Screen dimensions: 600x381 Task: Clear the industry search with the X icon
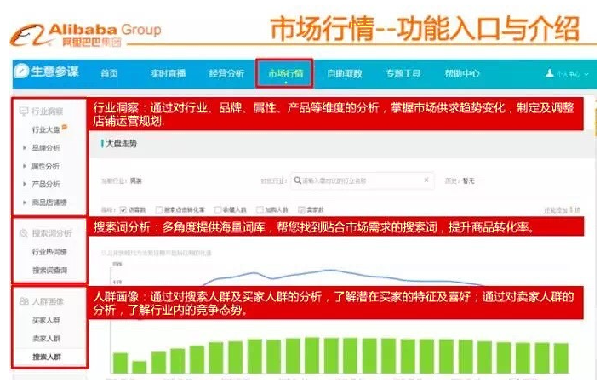pos(426,180)
